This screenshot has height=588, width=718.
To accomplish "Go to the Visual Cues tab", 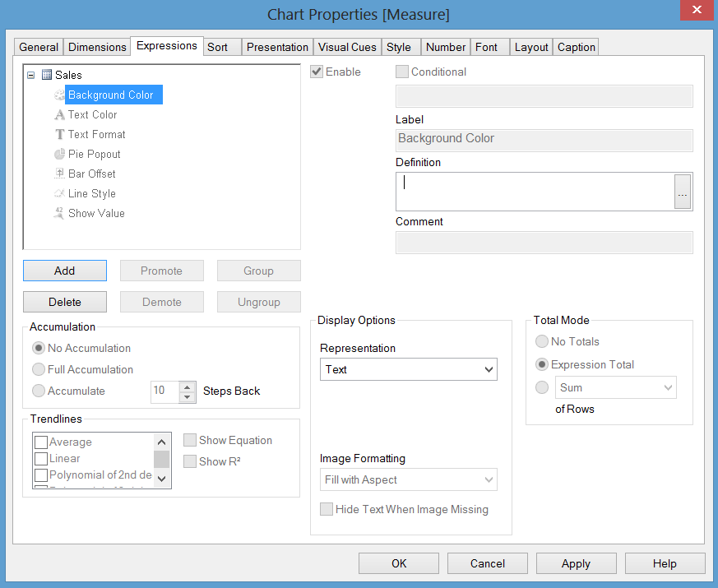I will 347,47.
